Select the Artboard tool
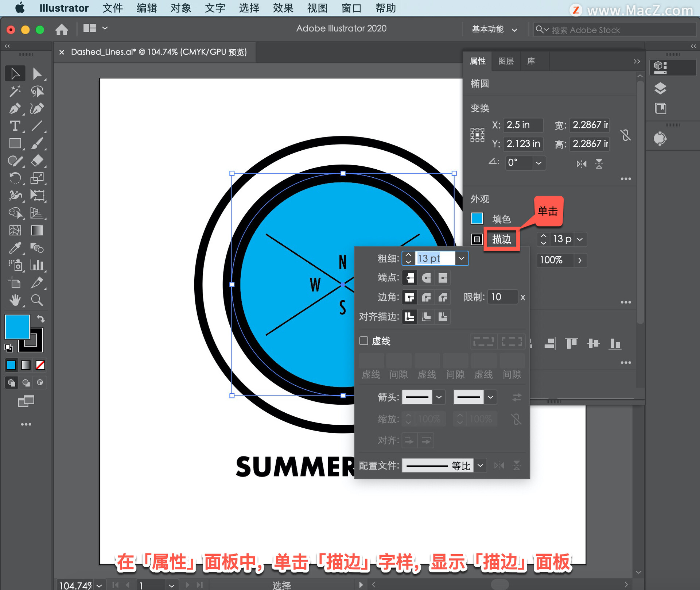This screenshot has width=700, height=590. pyautogui.click(x=15, y=283)
